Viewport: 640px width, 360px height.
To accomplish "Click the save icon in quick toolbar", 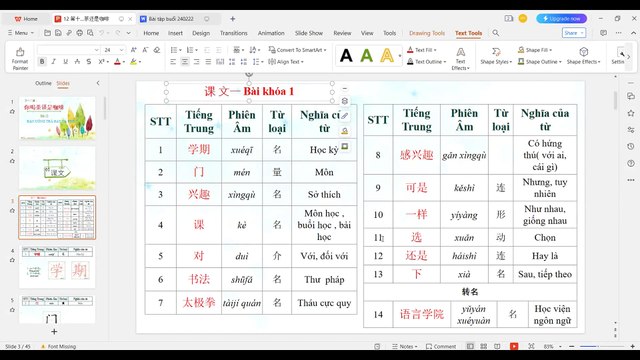I will tap(58, 33).
